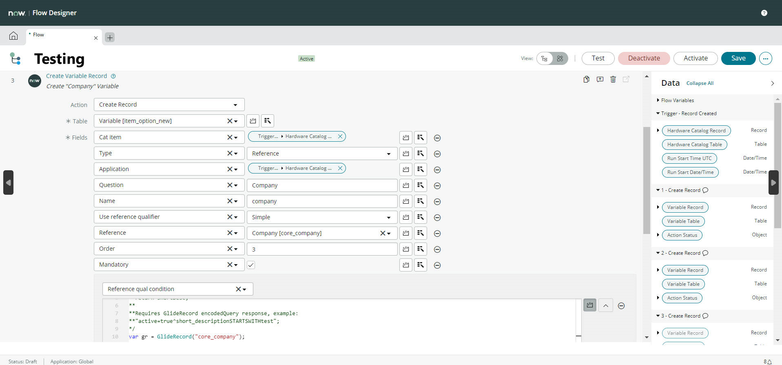Toggle the script editor for Reference qual condition

click(x=590, y=305)
